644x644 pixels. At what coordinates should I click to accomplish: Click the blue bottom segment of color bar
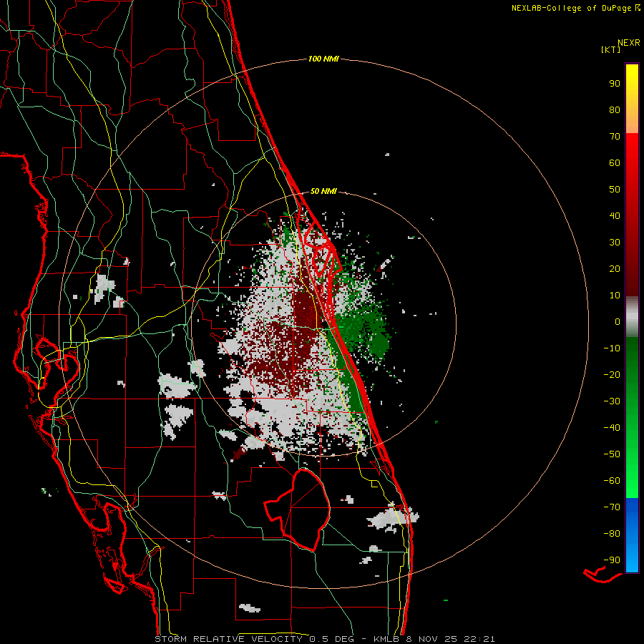coord(632,535)
